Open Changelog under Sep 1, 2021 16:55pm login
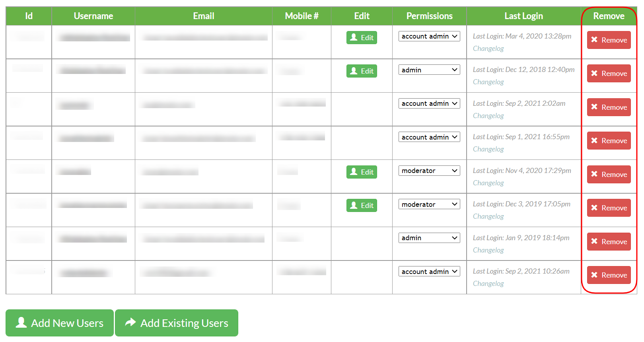 pos(488,149)
